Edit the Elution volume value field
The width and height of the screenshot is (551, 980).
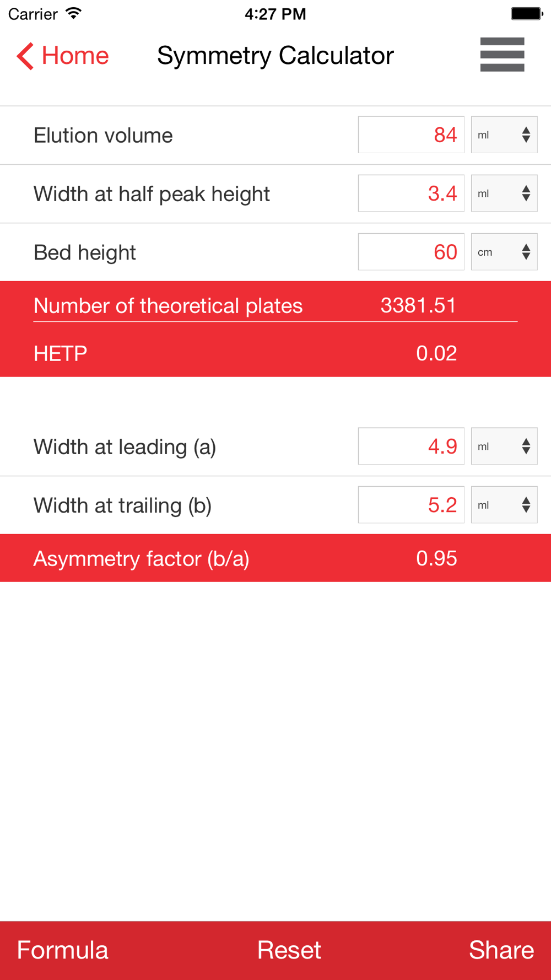click(x=411, y=134)
